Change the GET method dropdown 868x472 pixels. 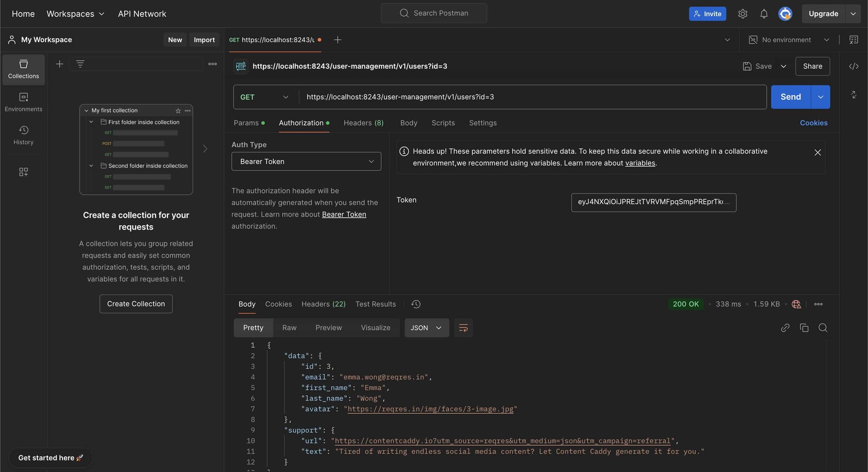pos(265,97)
